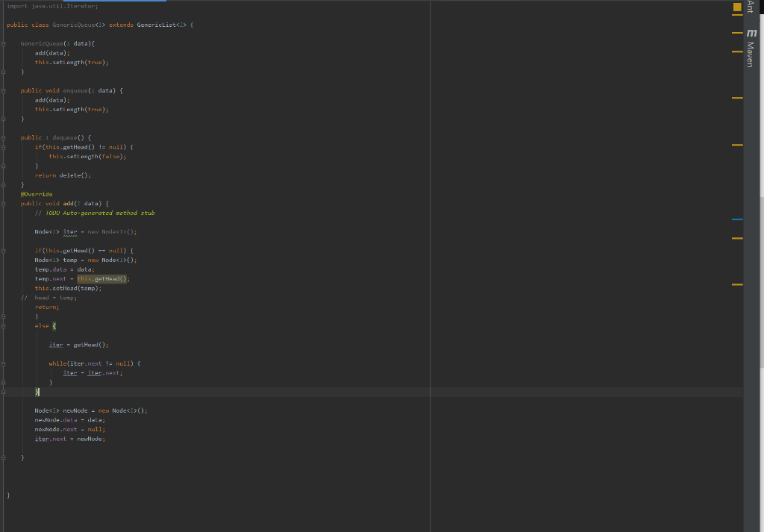Screen dimensions: 764x532
Task: Collapse the dequeue method fold marker
Action: point(3,137)
